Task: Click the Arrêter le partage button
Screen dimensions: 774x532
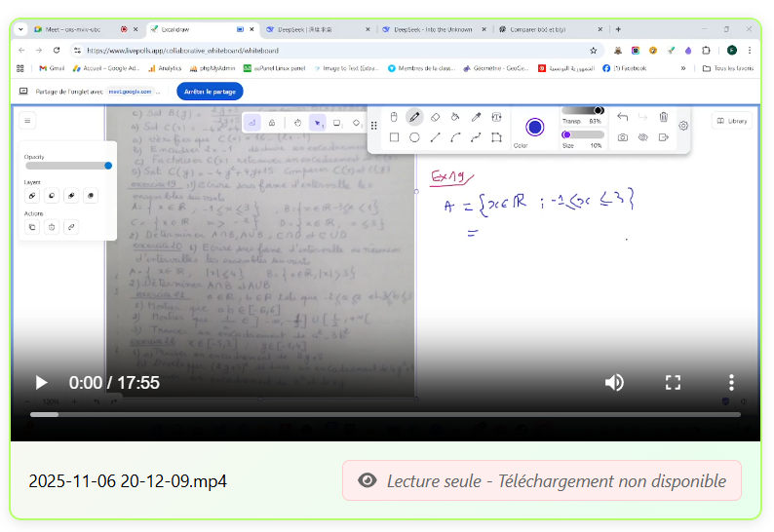Action: (210, 91)
